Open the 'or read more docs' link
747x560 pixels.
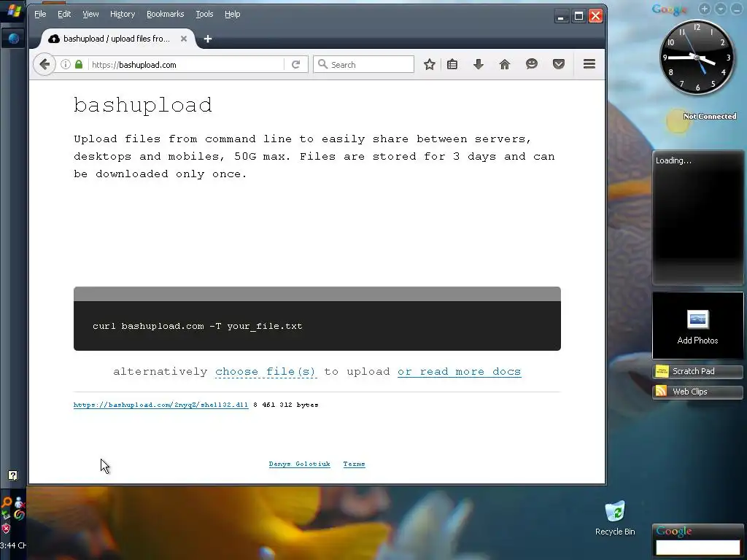click(x=460, y=372)
